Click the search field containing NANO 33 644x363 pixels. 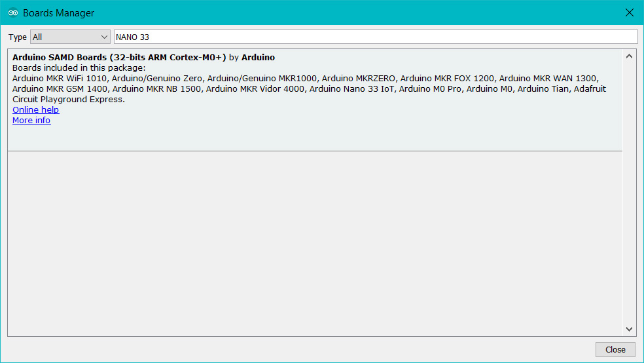[x=375, y=37]
